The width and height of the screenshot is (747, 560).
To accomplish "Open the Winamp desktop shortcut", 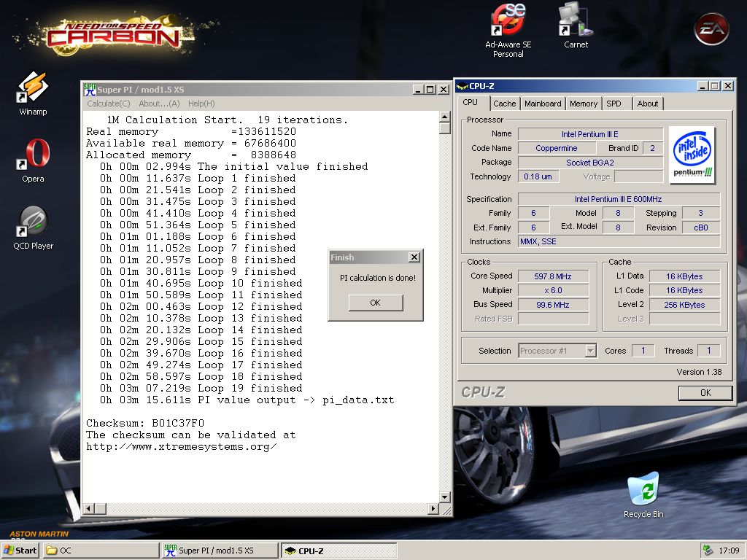I will click(x=33, y=93).
